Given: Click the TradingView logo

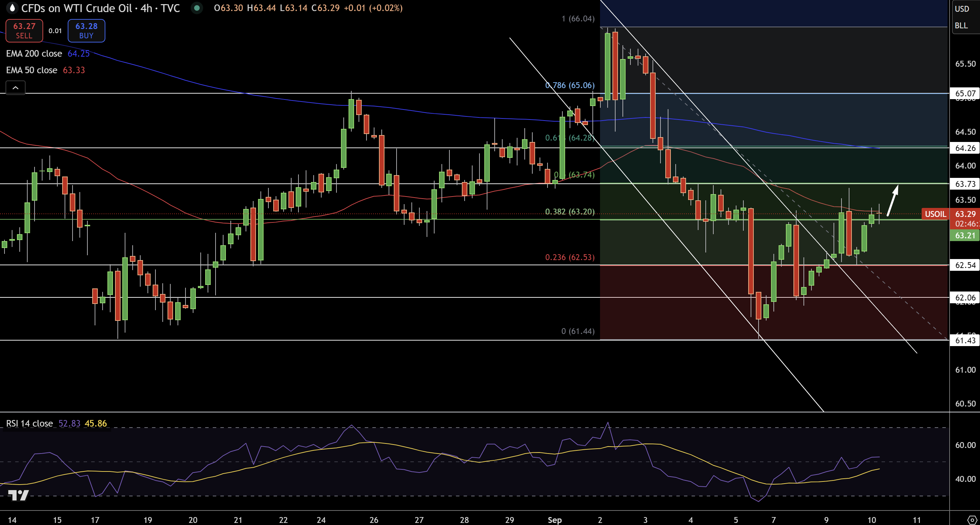Looking at the screenshot, I should click(18, 495).
